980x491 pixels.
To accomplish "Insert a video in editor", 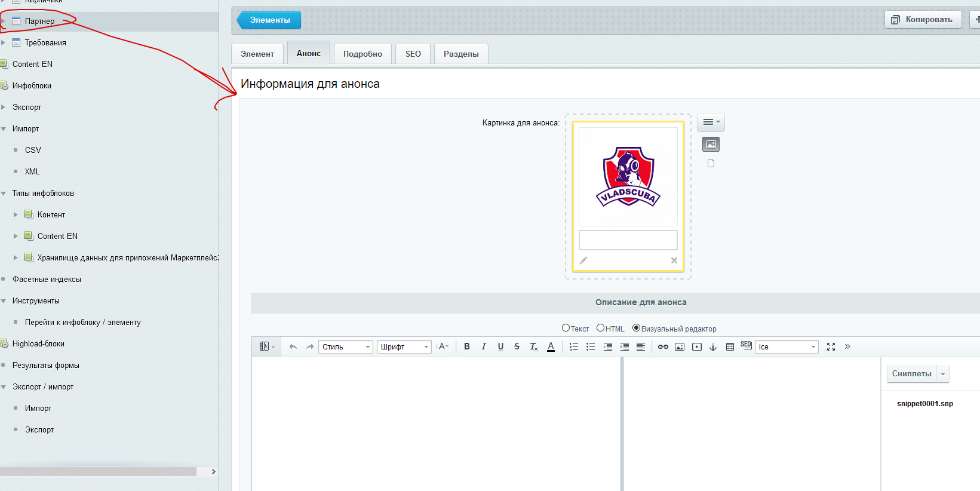I will click(696, 346).
